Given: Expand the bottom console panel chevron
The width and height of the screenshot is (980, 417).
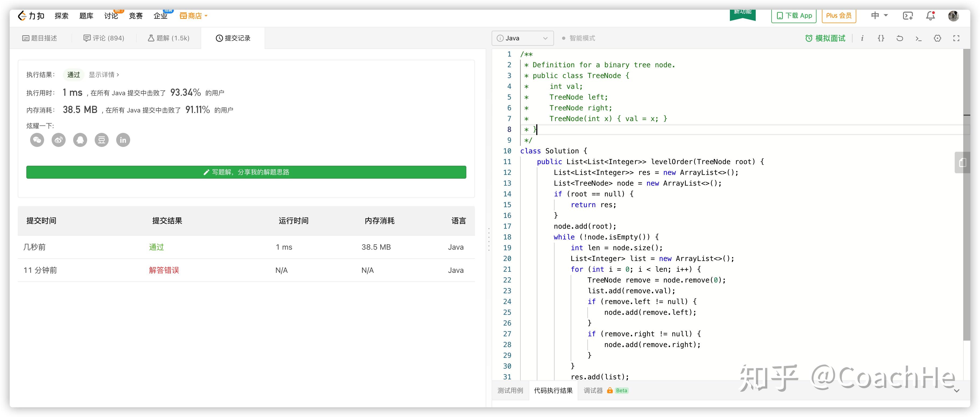Looking at the screenshot, I should (956, 391).
